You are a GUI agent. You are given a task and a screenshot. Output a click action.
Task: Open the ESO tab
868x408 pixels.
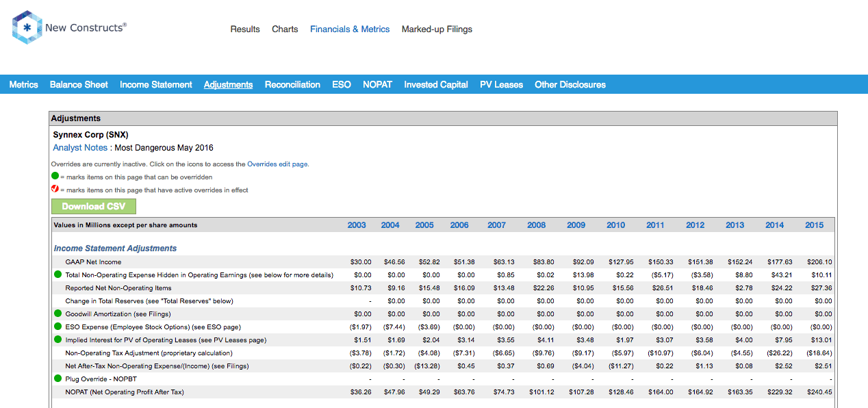(342, 85)
